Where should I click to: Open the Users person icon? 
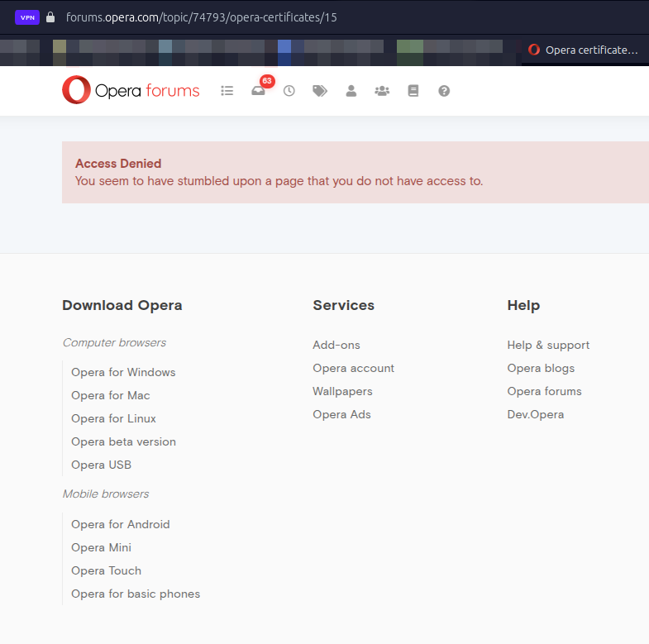351,91
